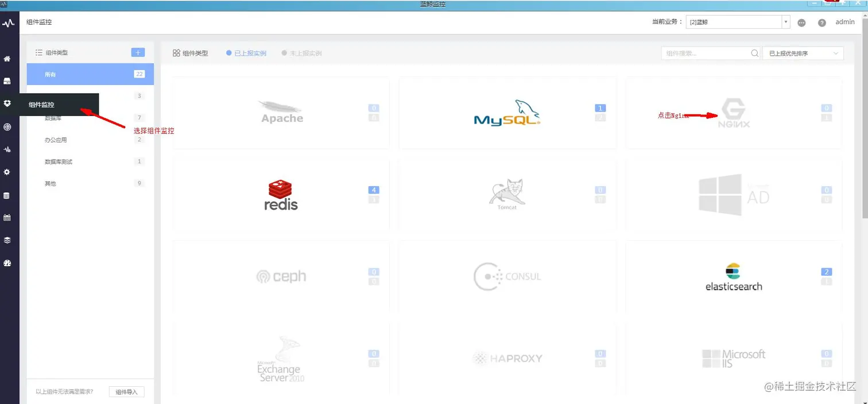Open the elasticsearch component card
868x404 pixels.
(x=734, y=276)
